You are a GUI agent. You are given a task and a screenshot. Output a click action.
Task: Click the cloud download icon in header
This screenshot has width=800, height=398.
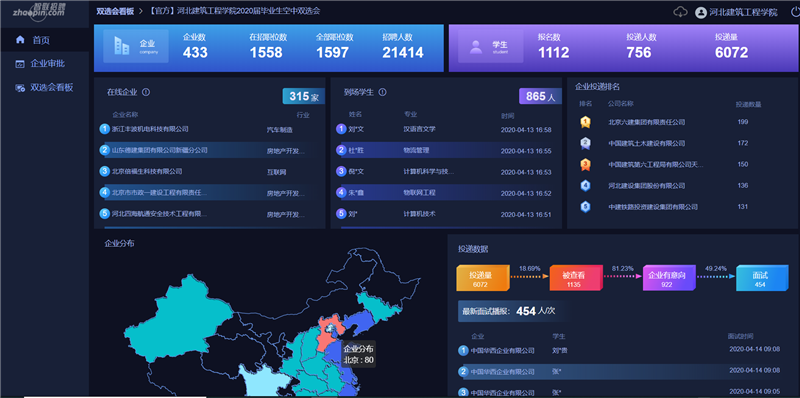click(x=681, y=12)
